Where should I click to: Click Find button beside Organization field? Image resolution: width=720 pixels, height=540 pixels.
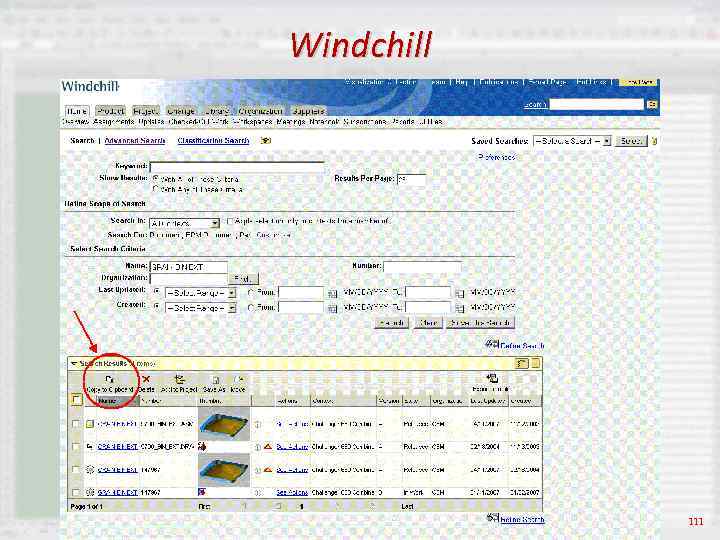click(x=243, y=279)
